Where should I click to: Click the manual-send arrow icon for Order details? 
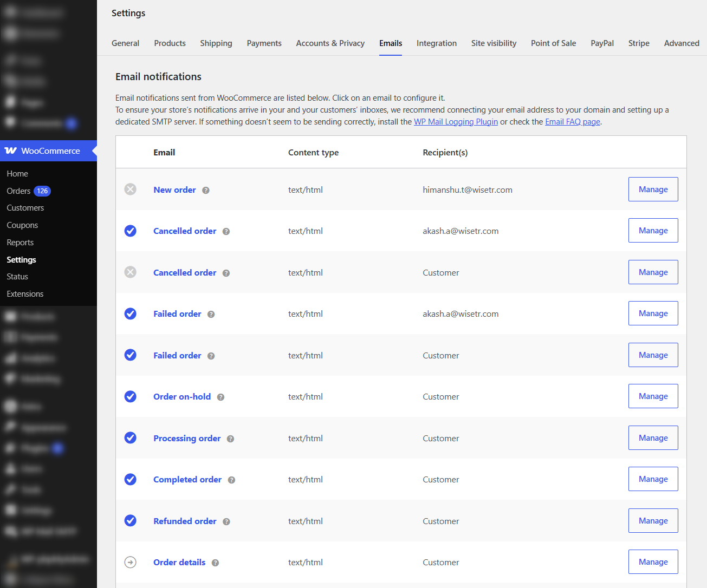point(131,562)
